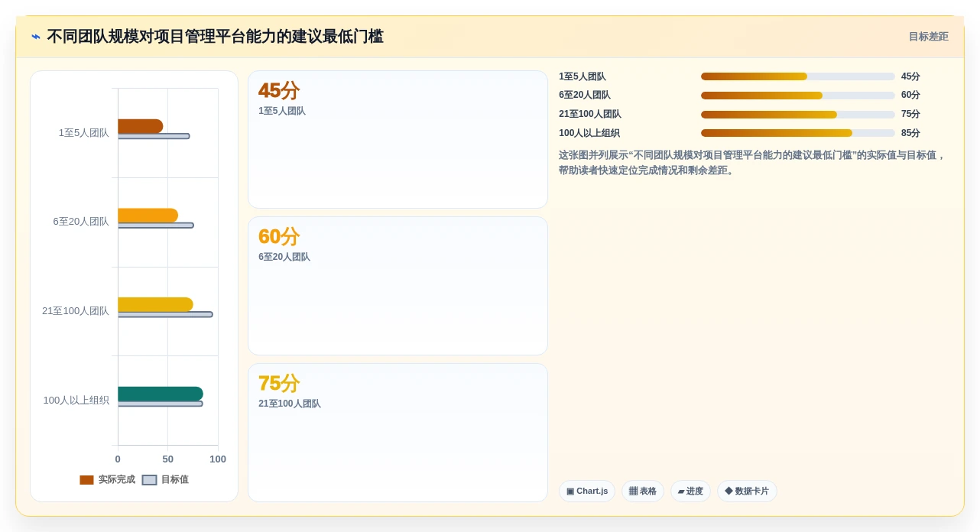Click the description paragraph starting 这张图并列展示
980x532 pixels.
tap(752, 163)
